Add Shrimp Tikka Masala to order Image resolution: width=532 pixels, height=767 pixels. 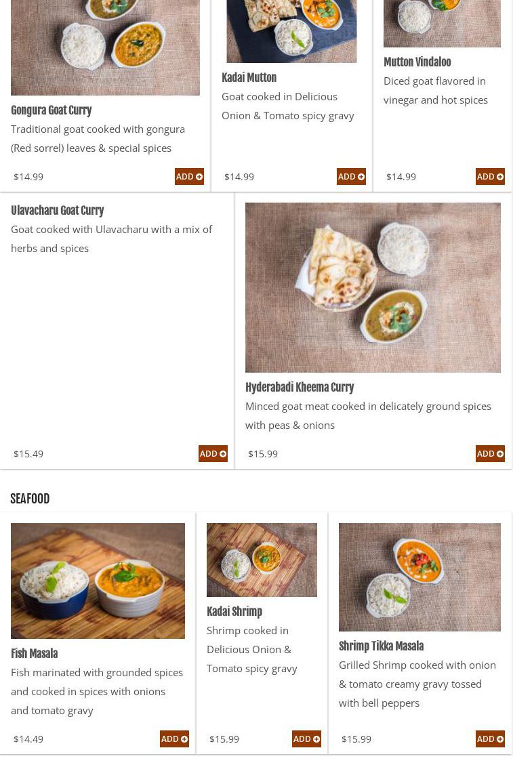[490, 739]
